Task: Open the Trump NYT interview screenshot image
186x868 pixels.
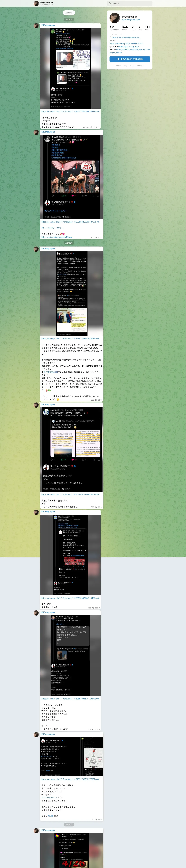Action: pos(72,294)
